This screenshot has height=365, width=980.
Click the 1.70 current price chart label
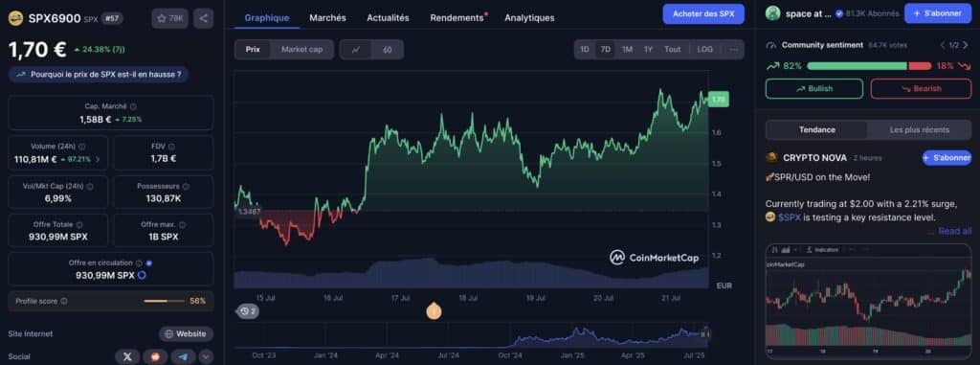point(718,99)
